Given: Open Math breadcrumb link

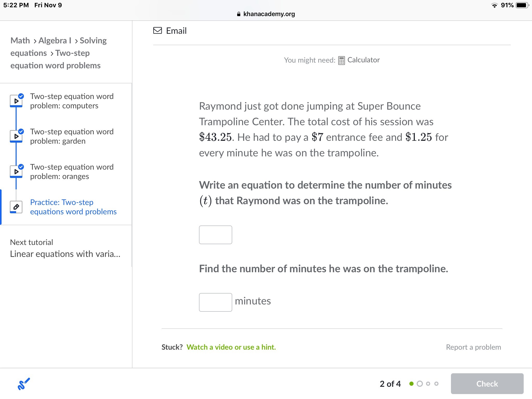Looking at the screenshot, I should [x=20, y=41].
